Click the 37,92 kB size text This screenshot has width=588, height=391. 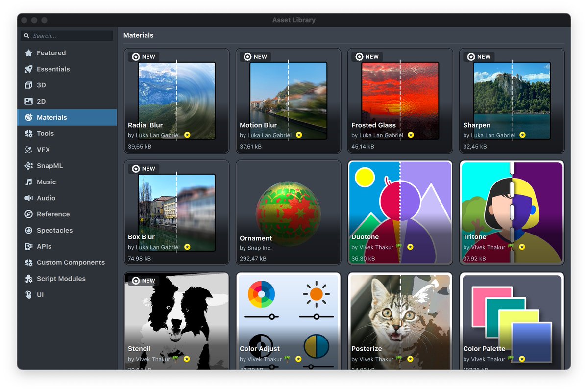pos(474,258)
